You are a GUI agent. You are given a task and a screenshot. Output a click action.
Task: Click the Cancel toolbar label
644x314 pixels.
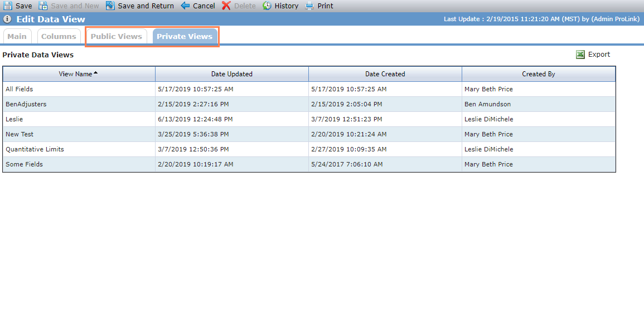pyautogui.click(x=204, y=6)
